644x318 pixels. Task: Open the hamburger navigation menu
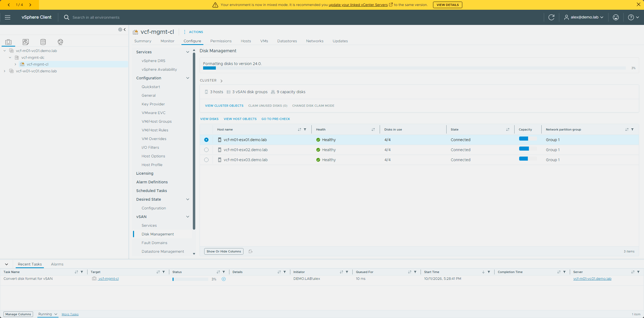[x=8, y=17]
